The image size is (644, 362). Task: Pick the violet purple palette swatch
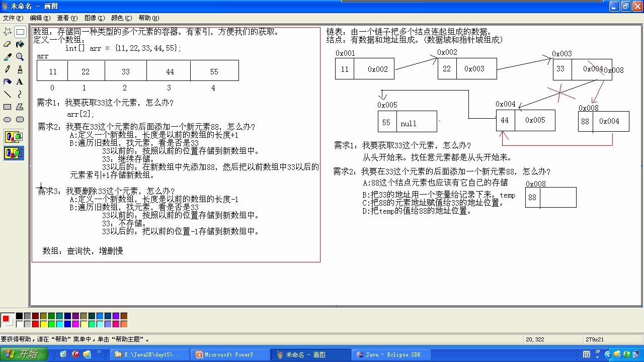(116, 316)
